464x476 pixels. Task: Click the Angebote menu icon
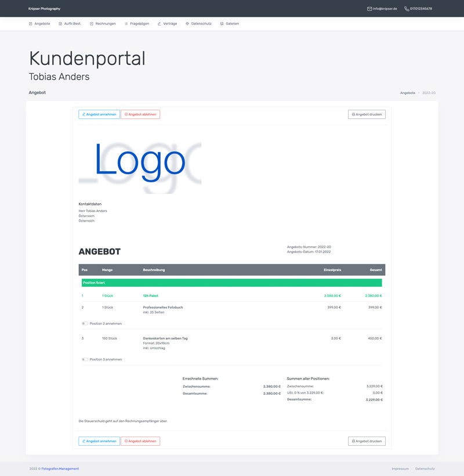click(x=31, y=24)
